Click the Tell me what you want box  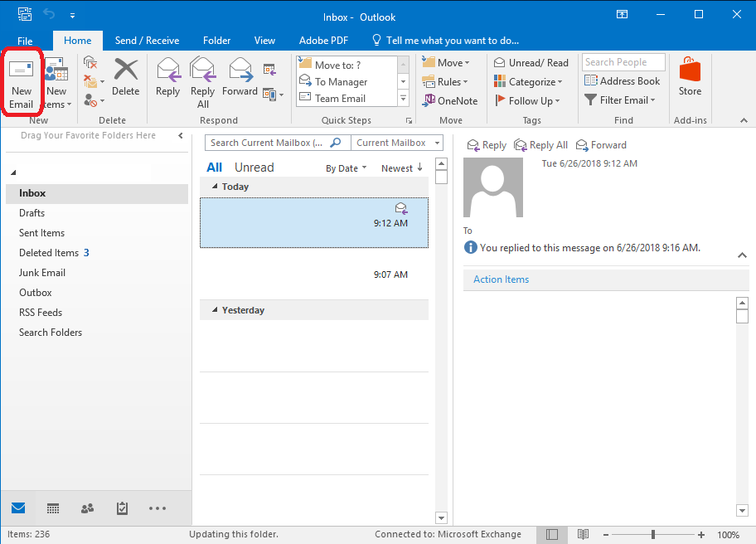coord(446,41)
